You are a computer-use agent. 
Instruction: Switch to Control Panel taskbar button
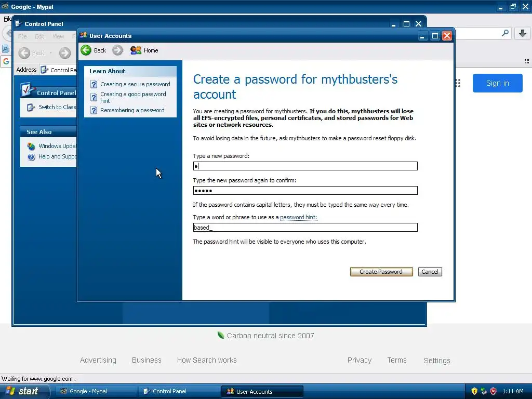[179, 391]
